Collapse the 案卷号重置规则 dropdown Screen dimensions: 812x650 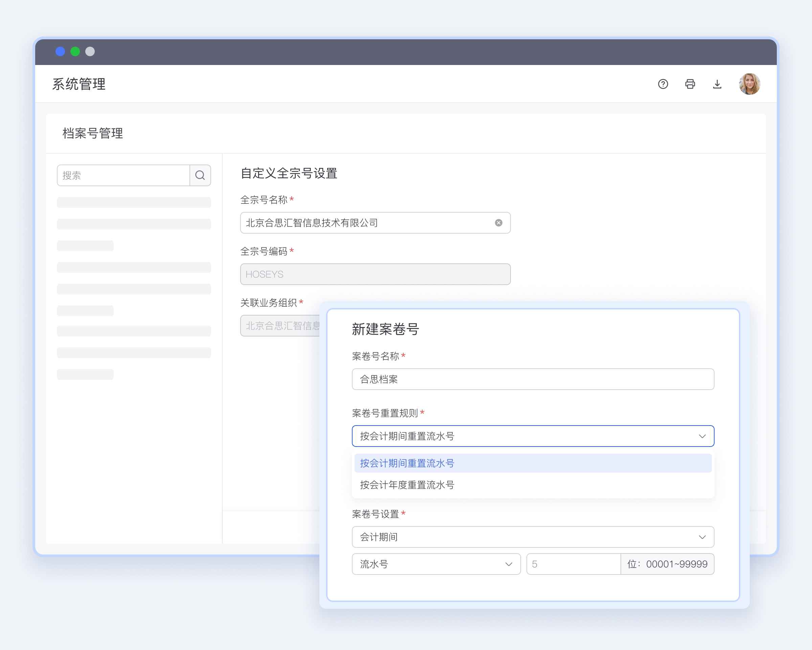pos(702,436)
